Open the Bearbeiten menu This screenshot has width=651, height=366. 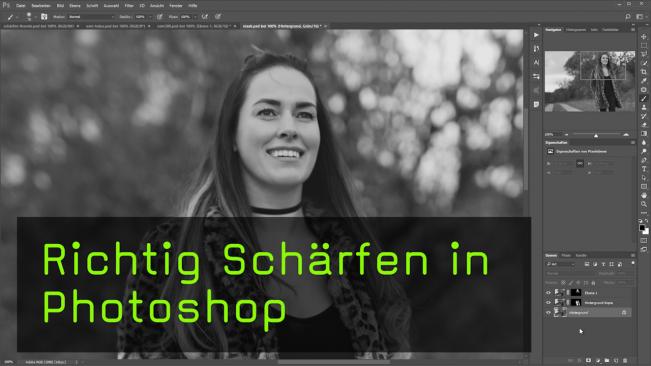41,6
